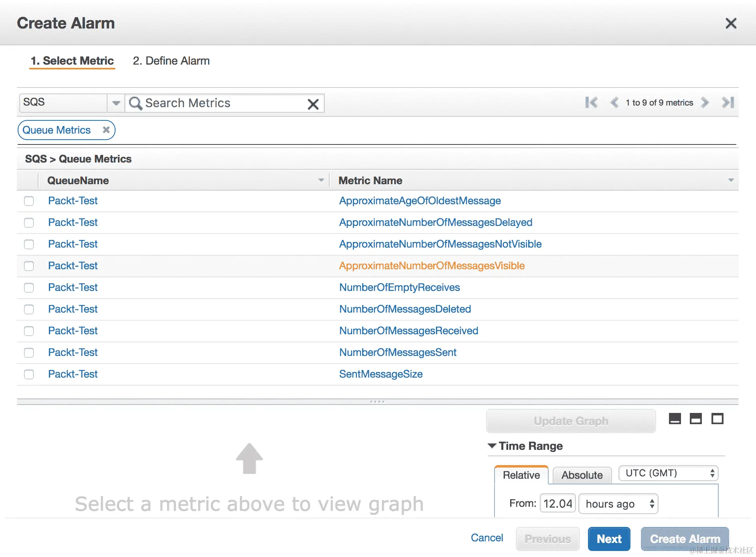This screenshot has width=756, height=557.
Task: Jump to last page of metrics
Action: (x=728, y=103)
